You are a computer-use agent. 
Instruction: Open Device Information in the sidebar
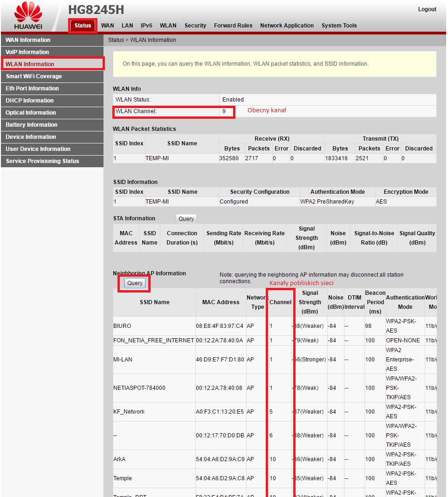52,136
